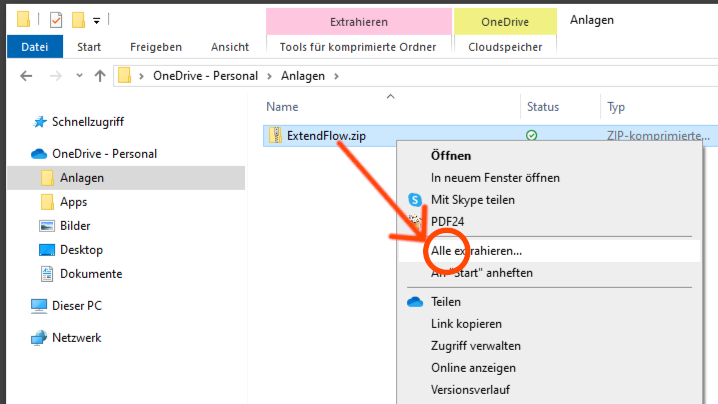Switch to the Freigeben ribbon tab
This screenshot has height=404, width=718.
point(156,47)
